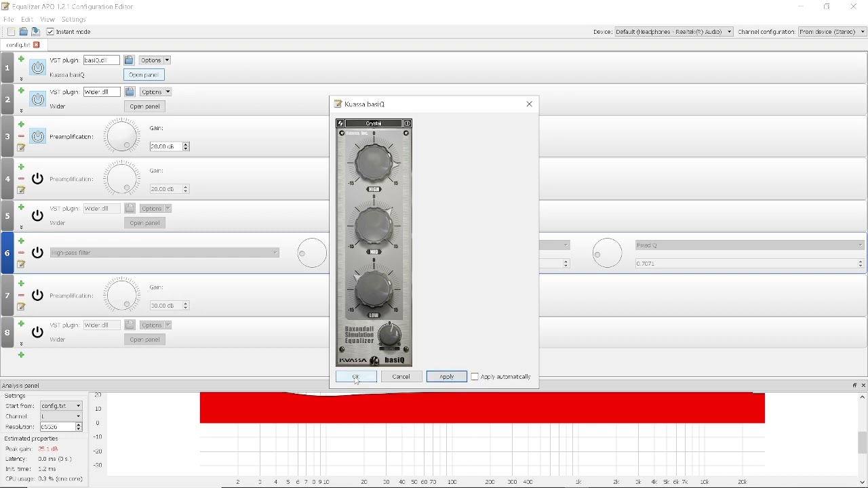
Task: Toggle Apply automatically checkbox in basiQ dialog
Action: (475, 377)
